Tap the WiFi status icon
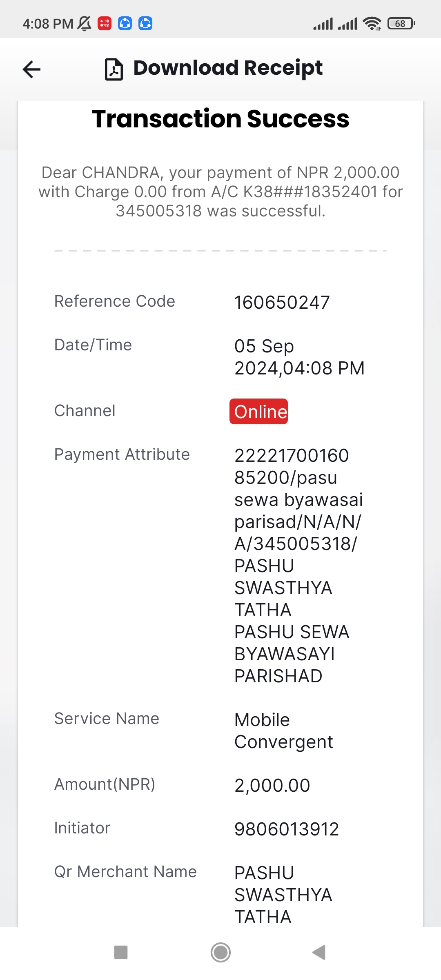 coord(372,24)
